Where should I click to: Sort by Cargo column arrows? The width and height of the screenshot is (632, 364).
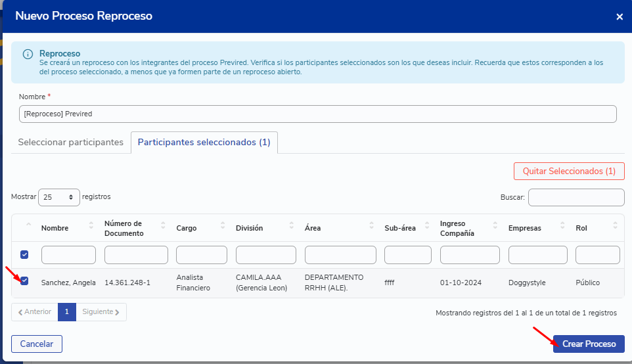coord(223,225)
